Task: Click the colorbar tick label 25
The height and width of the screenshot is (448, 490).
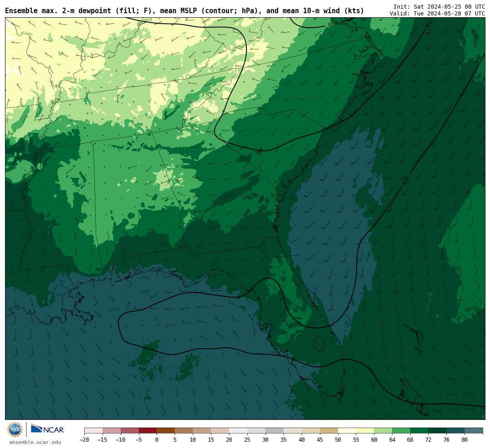Action: [248, 440]
